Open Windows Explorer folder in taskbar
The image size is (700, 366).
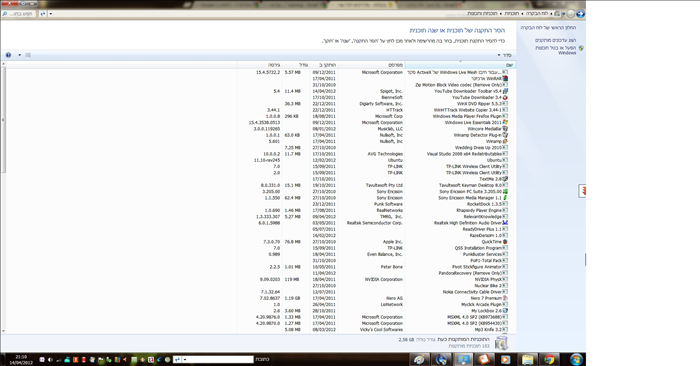(x=527, y=359)
